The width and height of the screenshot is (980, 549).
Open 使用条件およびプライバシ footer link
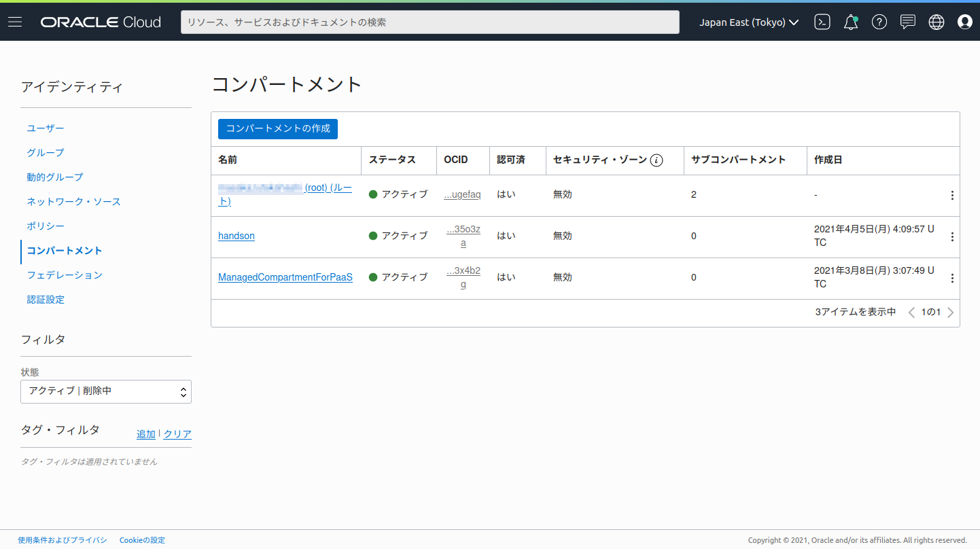coord(63,540)
